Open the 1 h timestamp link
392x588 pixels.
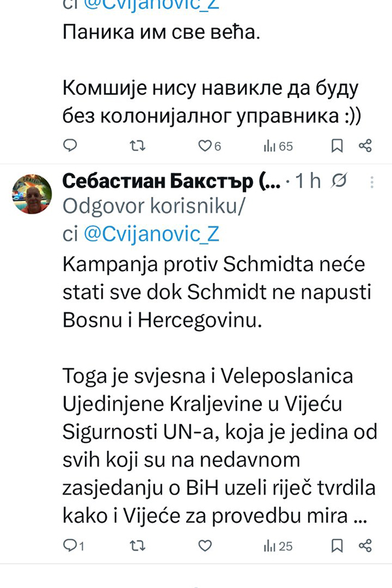click(308, 182)
